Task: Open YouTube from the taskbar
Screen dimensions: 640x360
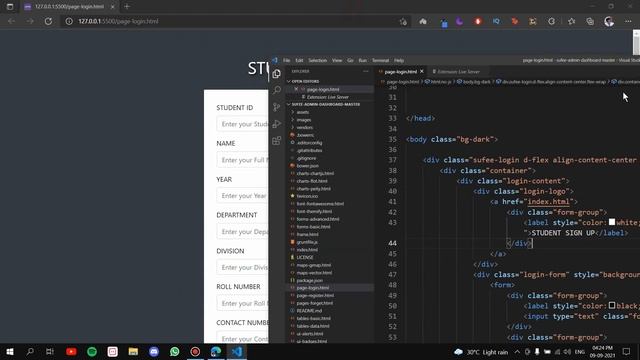Action: pyautogui.click(x=71, y=351)
